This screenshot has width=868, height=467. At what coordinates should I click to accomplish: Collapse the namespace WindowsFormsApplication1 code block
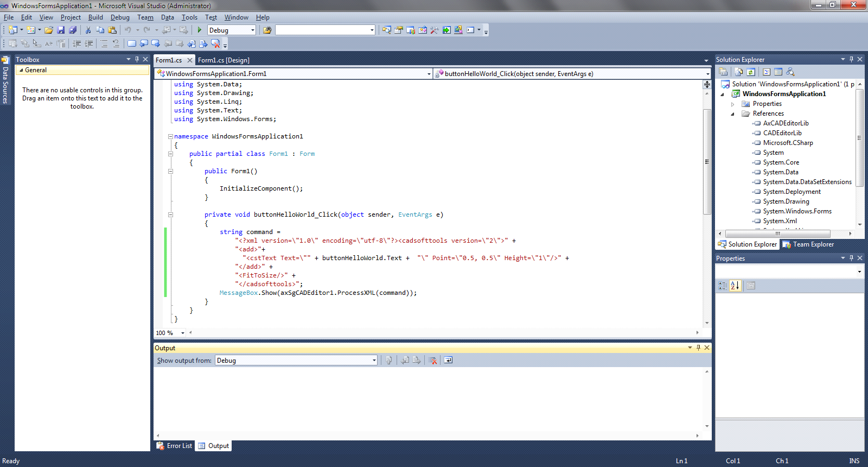pyautogui.click(x=170, y=136)
